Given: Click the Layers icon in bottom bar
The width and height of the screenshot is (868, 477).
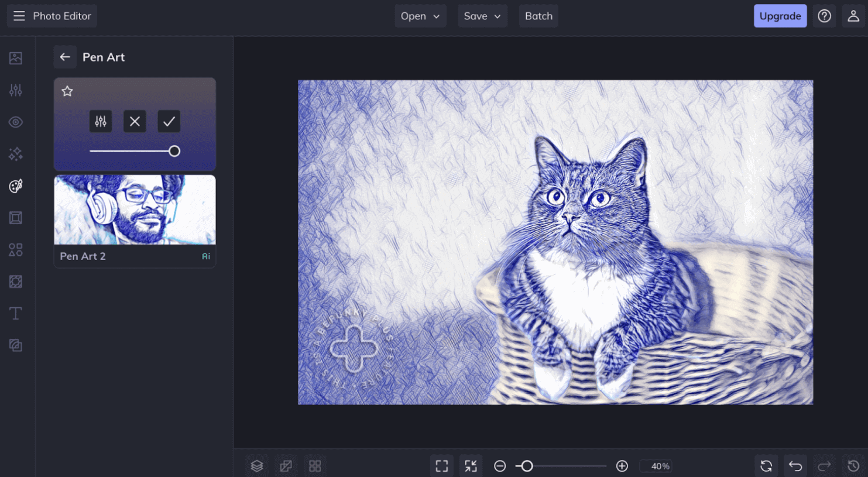Looking at the screenshot, I should [256, 466].
